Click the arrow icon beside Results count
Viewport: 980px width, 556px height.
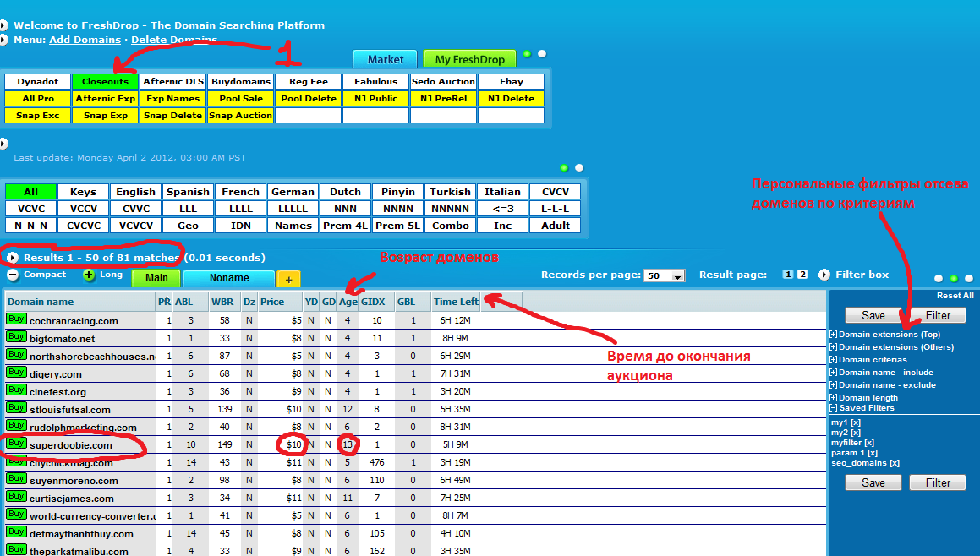[13, 258]
